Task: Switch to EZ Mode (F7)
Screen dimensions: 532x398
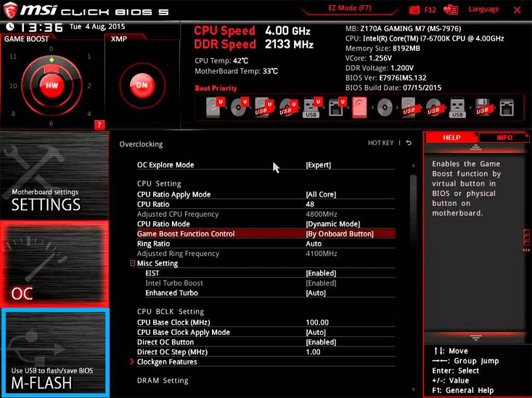Action: pos(349,8)
